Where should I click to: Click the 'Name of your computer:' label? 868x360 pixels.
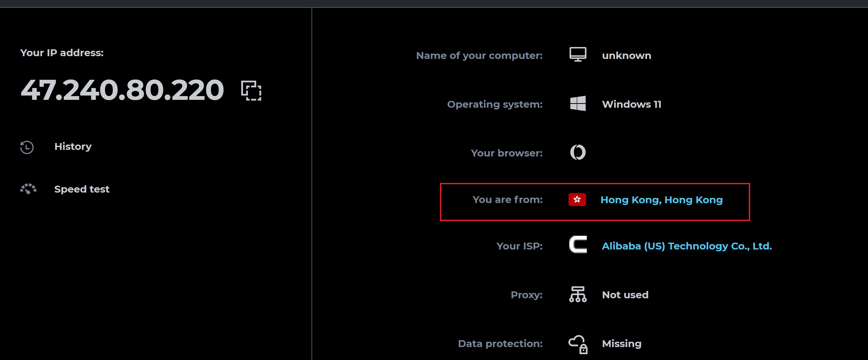pyautogui.click(x=479, y=56)
